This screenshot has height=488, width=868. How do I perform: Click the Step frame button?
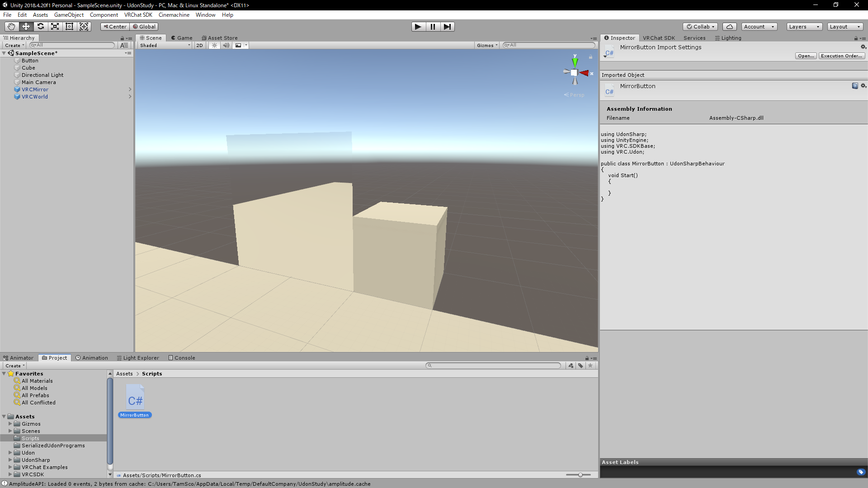coord(447,27)
